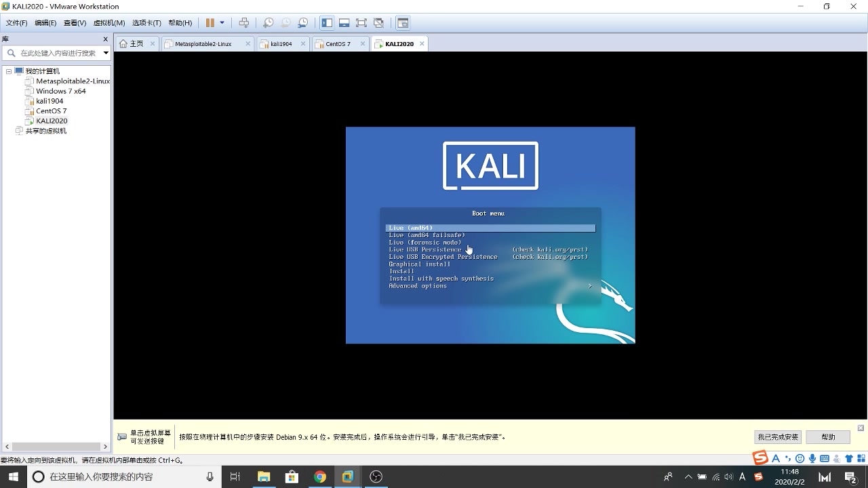The image size is (868, 488).
Task: Open the 文件(F) menu
Action: point(16,22)
